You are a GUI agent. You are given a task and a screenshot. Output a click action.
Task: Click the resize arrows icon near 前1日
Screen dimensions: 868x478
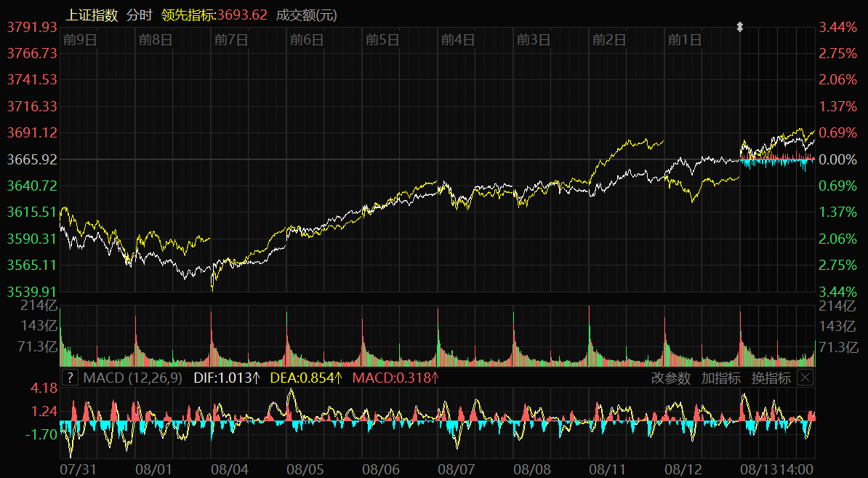pos(740,27)
